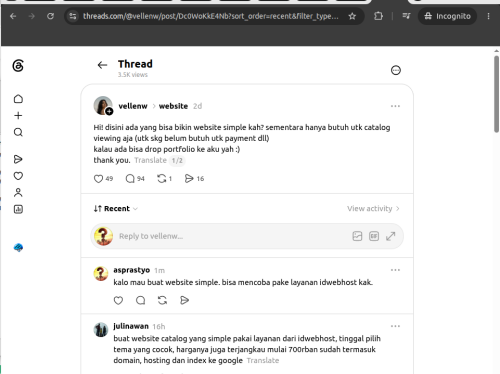Go back in browser history
500x374 pixels.
(13, 16)
